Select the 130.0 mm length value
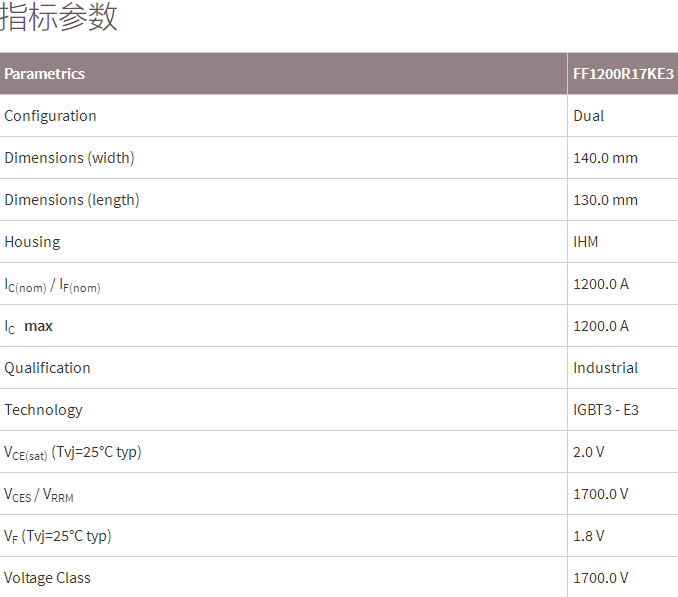 coord(605,200)
